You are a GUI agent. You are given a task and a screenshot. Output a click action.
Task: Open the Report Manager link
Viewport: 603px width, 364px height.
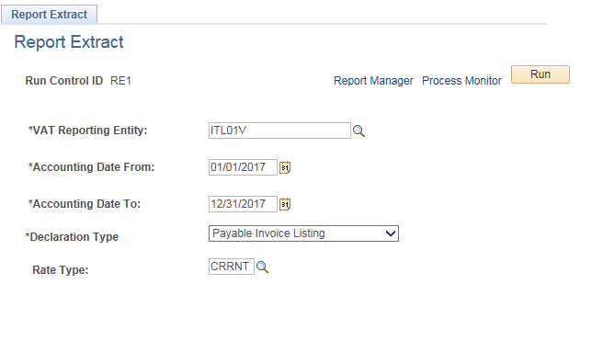(373, 81)
